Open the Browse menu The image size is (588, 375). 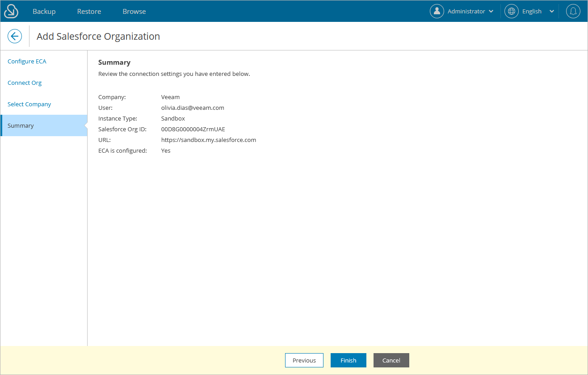click(x=134, y=11)
